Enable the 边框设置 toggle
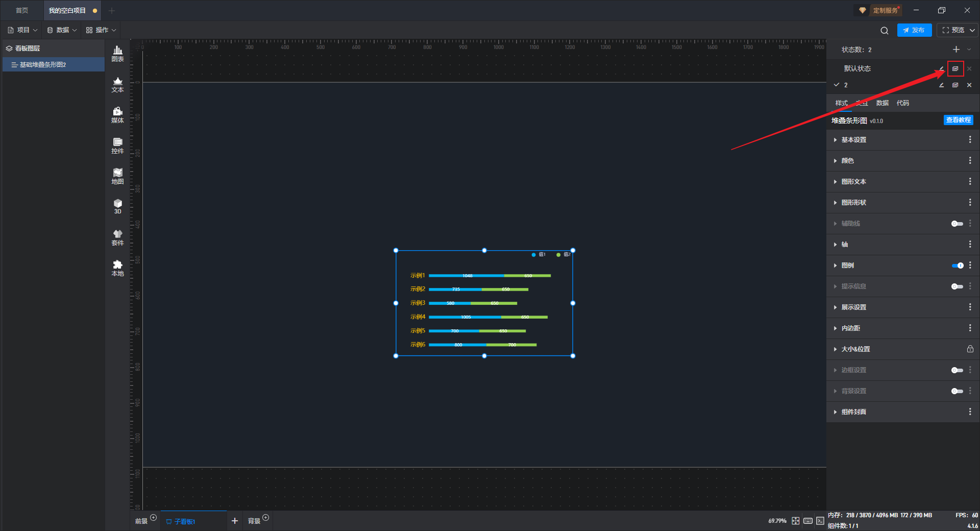Viewport: 980px width, 531px height. tap(957, 370)
